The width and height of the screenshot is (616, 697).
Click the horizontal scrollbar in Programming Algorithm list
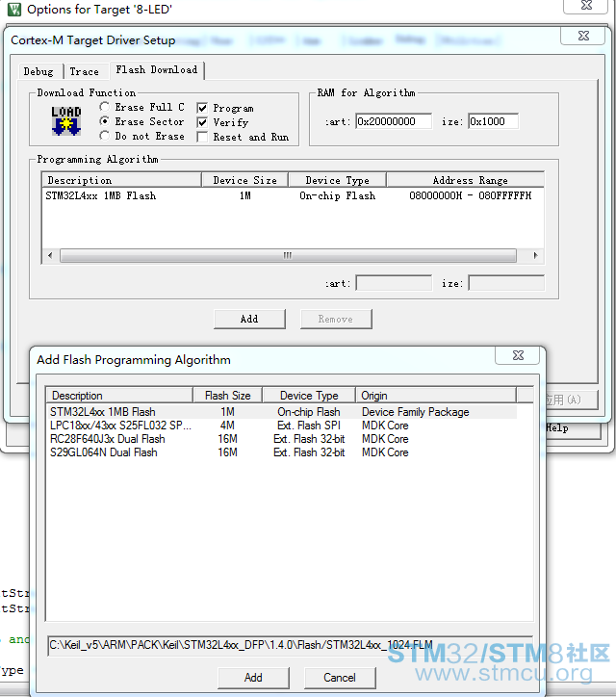[288, 255]
